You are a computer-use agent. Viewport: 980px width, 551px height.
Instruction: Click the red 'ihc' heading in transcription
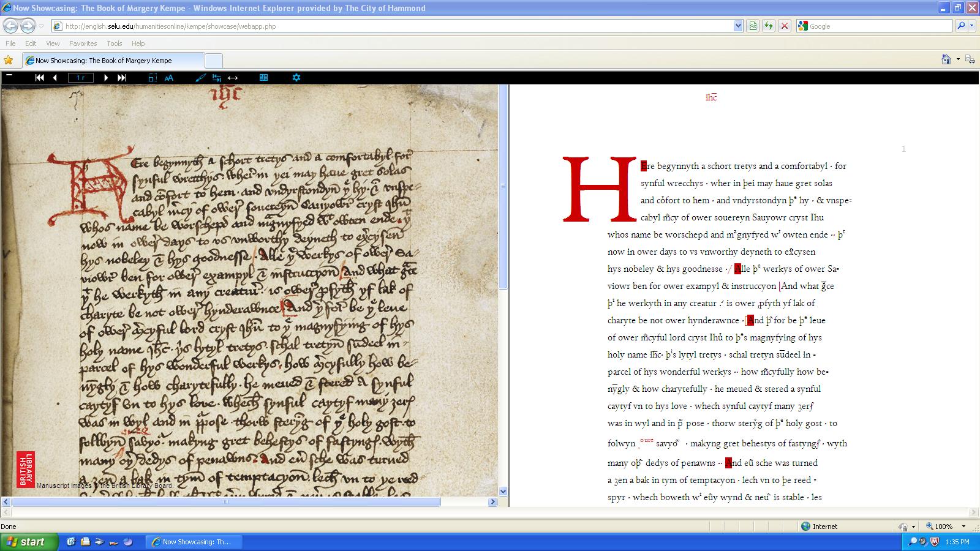(711, 97)
